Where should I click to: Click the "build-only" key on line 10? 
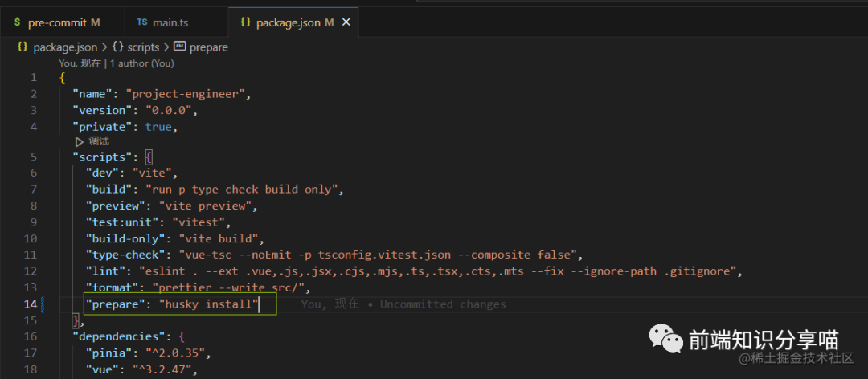(x=125, y=239)
